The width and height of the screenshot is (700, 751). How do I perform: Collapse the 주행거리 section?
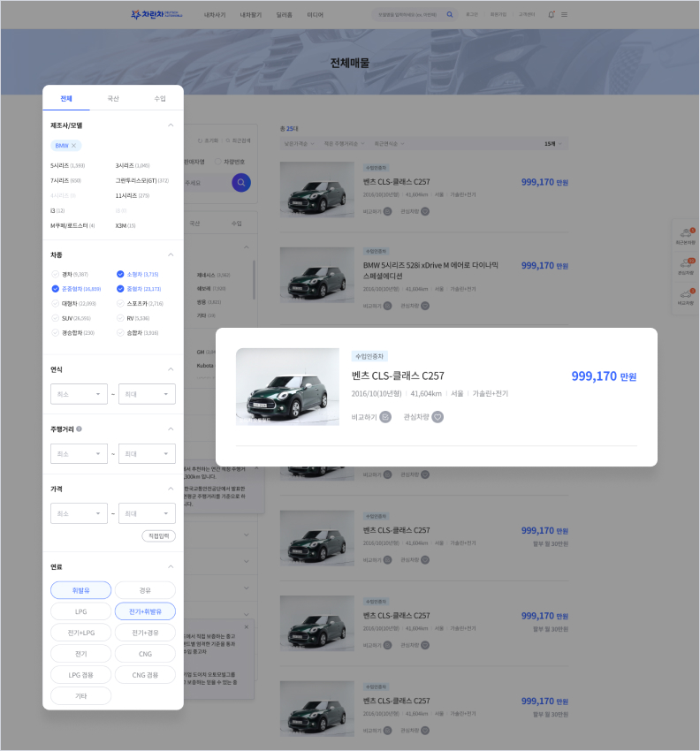click(171, 429)
